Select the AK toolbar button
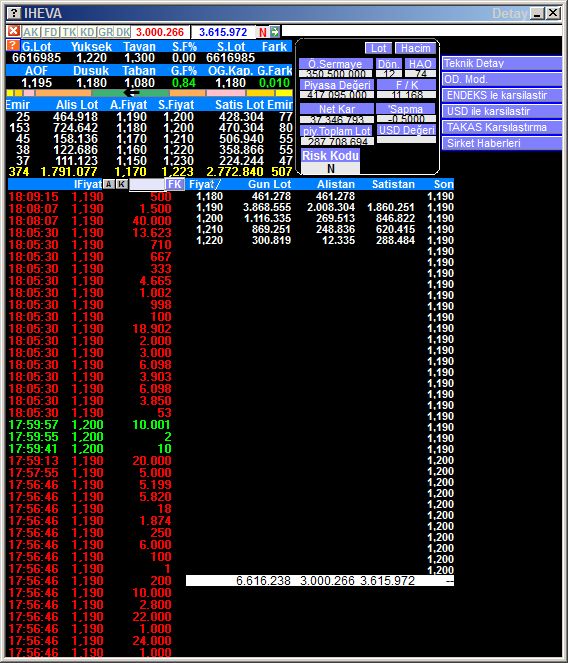This screenshot has width=568, height=663. [31, 32]
